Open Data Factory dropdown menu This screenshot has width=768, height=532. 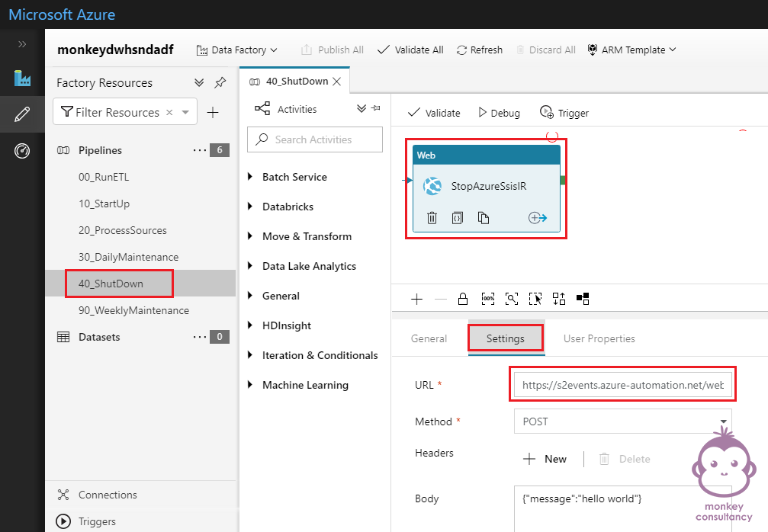pos(237,50)
